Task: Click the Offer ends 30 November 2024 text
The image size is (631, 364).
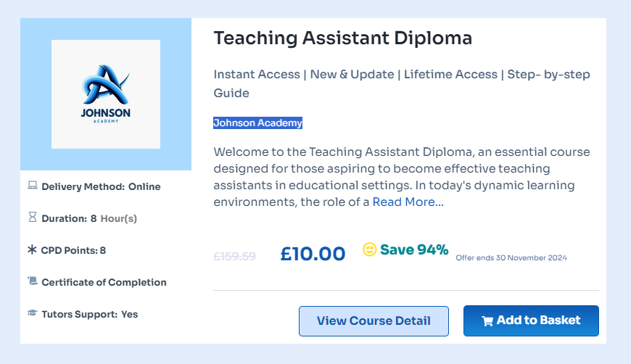Action: (x=511, y=257)
